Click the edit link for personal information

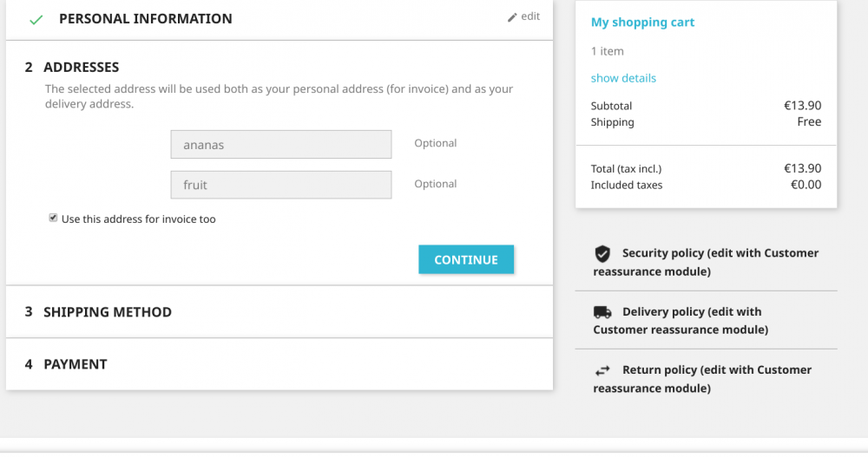(x=530, y=16)
